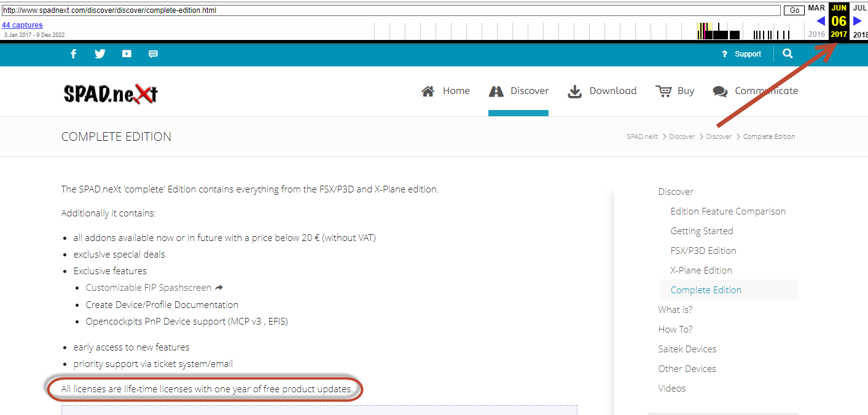Click the SPAD.neXt logo
This screenshot has height=415, width=868.
click(111, 93)
